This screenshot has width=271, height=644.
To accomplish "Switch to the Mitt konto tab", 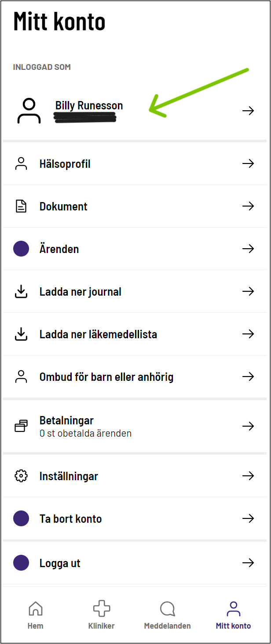I will tap(233, 614).
